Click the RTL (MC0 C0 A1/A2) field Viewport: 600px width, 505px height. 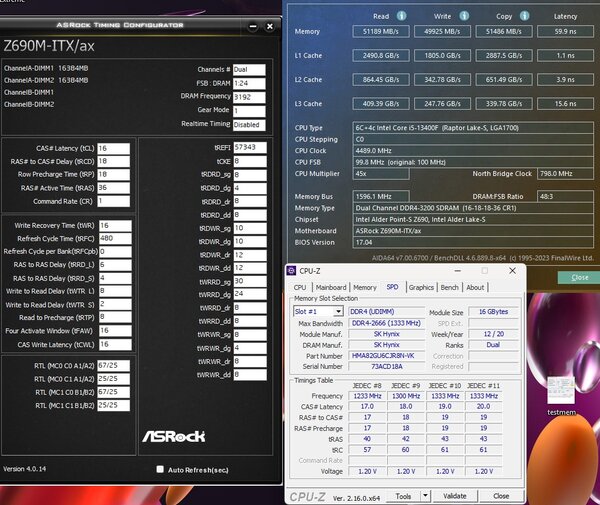[x=114, y=366]
